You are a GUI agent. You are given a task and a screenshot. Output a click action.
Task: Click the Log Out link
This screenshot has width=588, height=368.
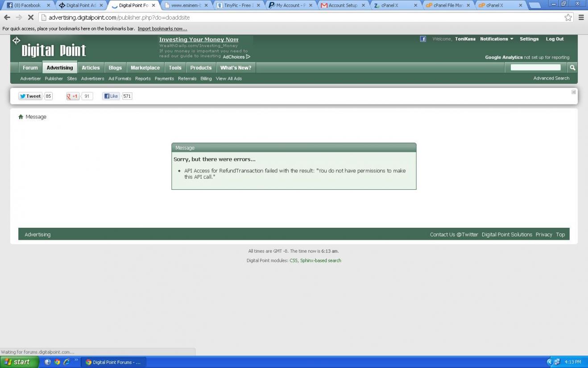pyautogui.click(x=555, y=39)
